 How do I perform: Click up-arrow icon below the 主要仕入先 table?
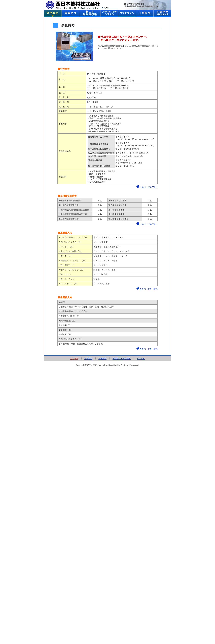138,288
